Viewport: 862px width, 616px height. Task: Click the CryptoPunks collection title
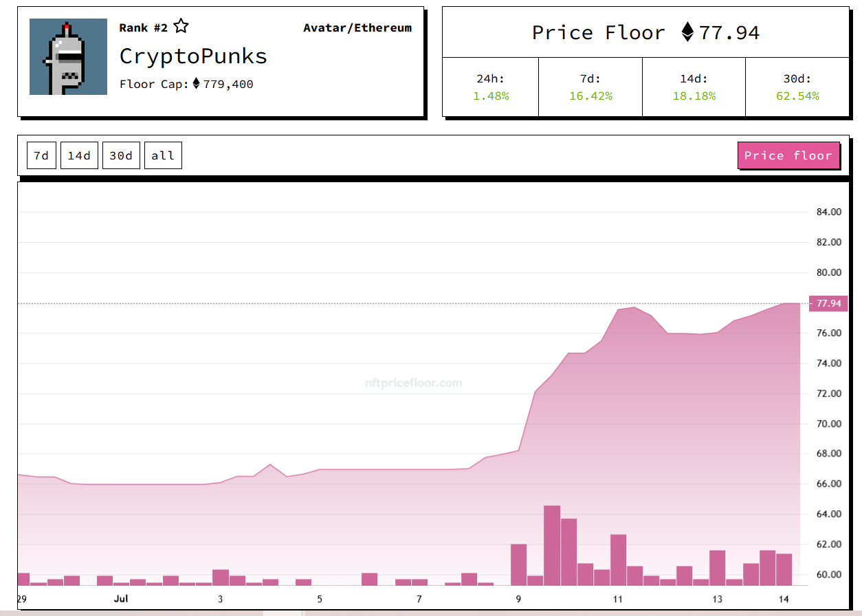[193, 56]
